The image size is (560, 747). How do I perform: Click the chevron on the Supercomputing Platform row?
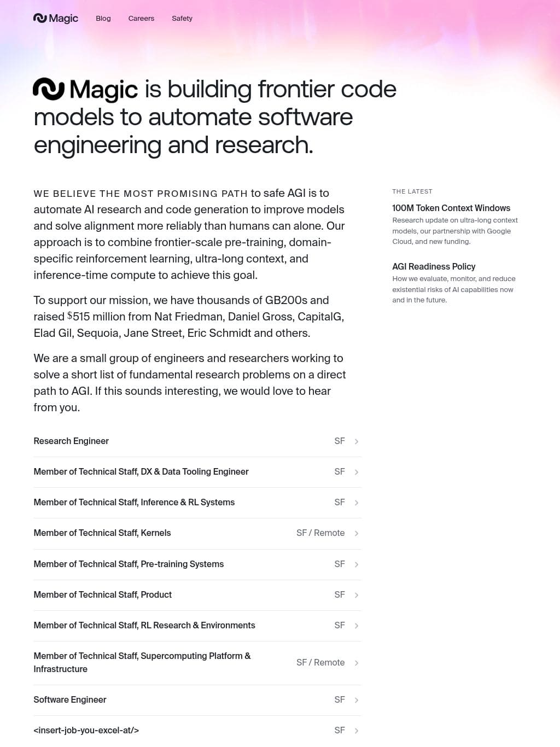point(357,663)
